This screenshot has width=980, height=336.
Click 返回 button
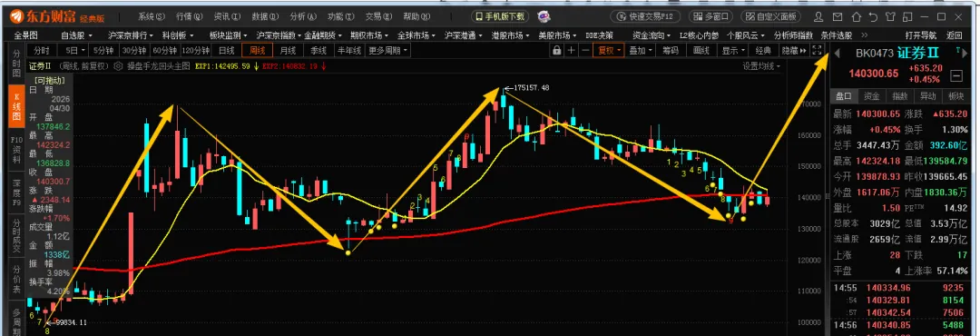955,35
